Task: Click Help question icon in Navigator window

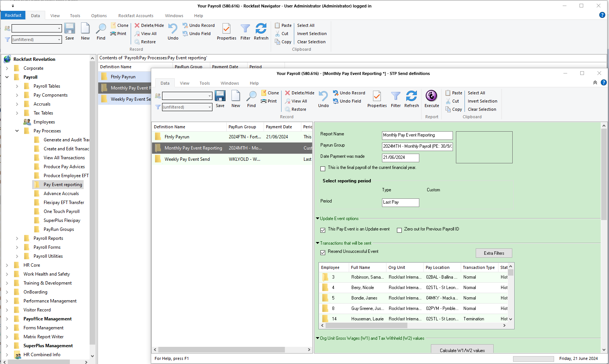Action: coord(602,15)
